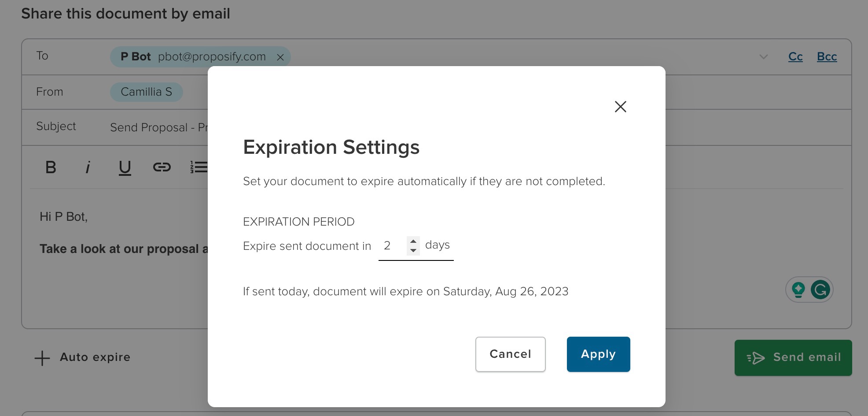Add a Cc recipient
Image resolution: width=868 pixels, height=416 pixels.
coord(795,57)
